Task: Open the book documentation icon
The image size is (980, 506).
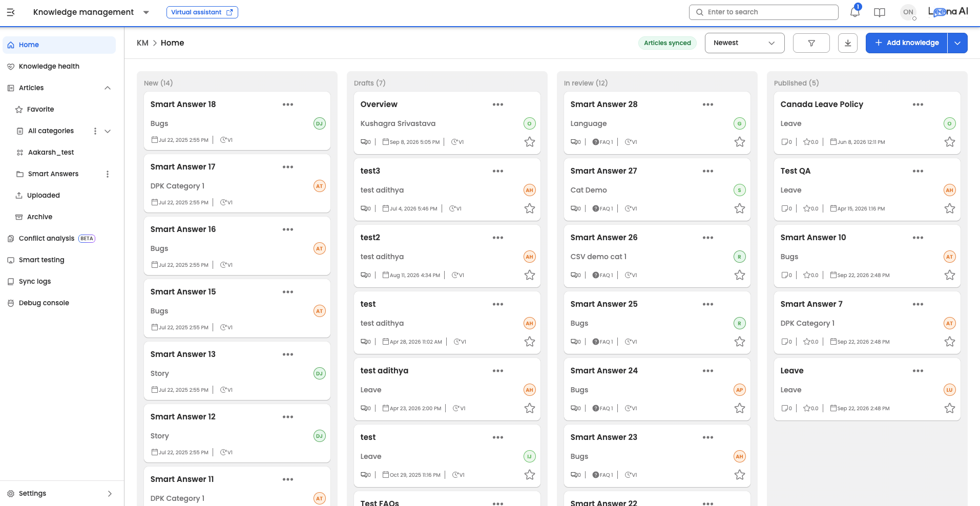Action: (x=880, y=12)
